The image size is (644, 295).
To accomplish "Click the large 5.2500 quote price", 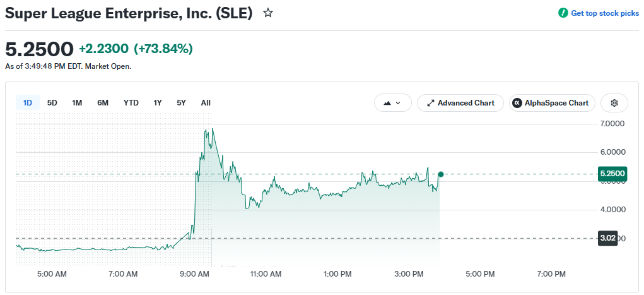I will coord(40,49).
